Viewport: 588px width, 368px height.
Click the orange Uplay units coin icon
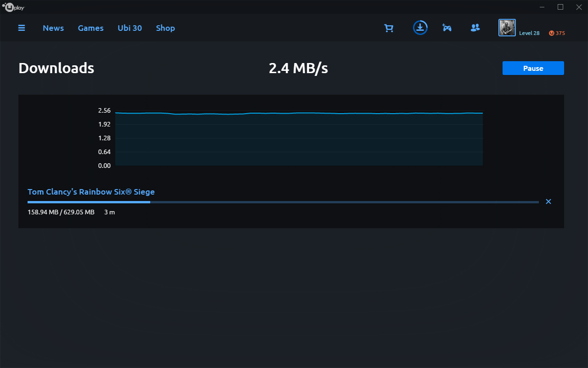[x=552, y=33]
